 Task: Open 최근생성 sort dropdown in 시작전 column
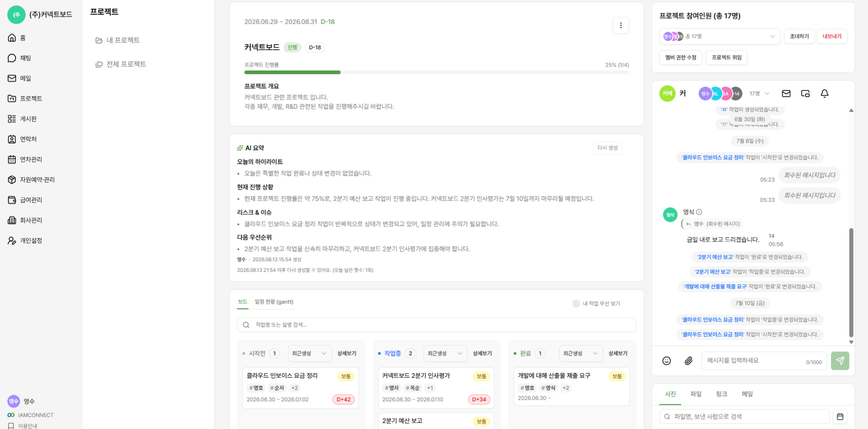[x=310, y=353]
